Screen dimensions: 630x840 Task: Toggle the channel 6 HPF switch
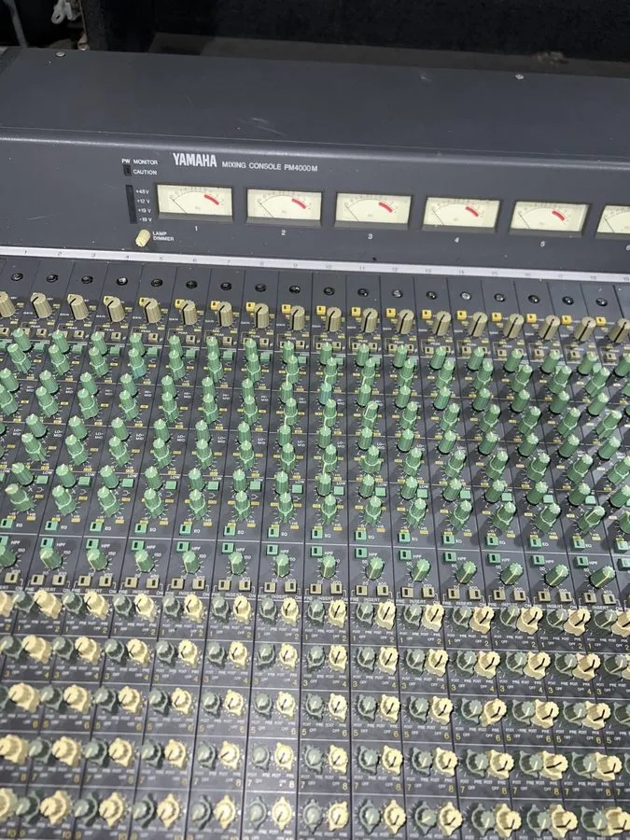click(x=138, y=545)
